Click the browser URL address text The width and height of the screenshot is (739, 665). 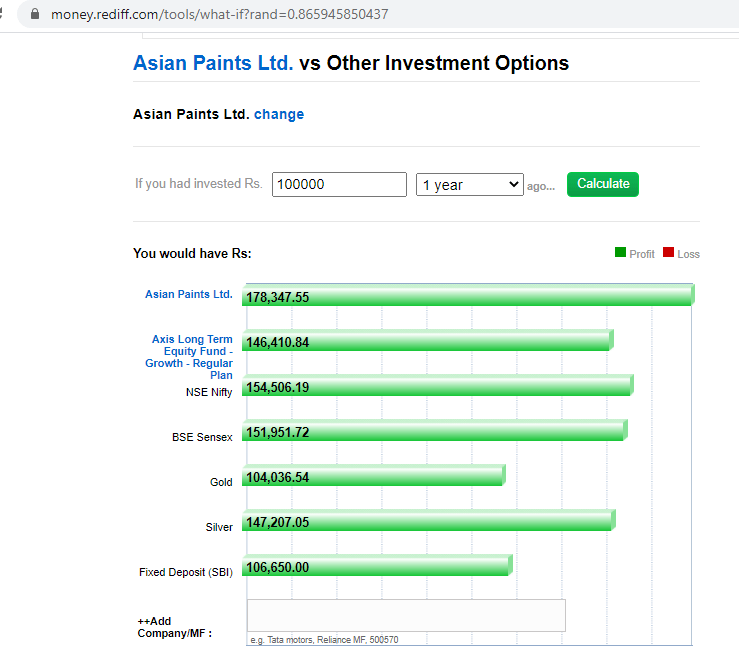[220, 14]
